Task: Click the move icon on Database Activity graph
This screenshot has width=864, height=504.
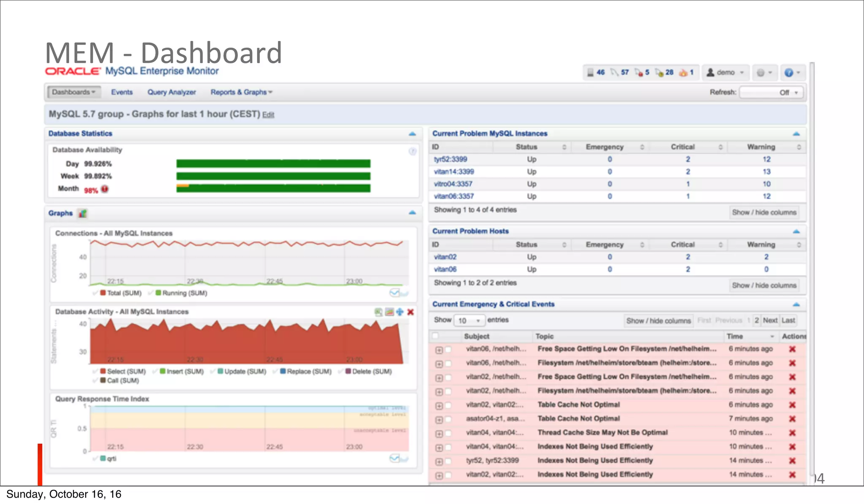Action: click(400, 312)
